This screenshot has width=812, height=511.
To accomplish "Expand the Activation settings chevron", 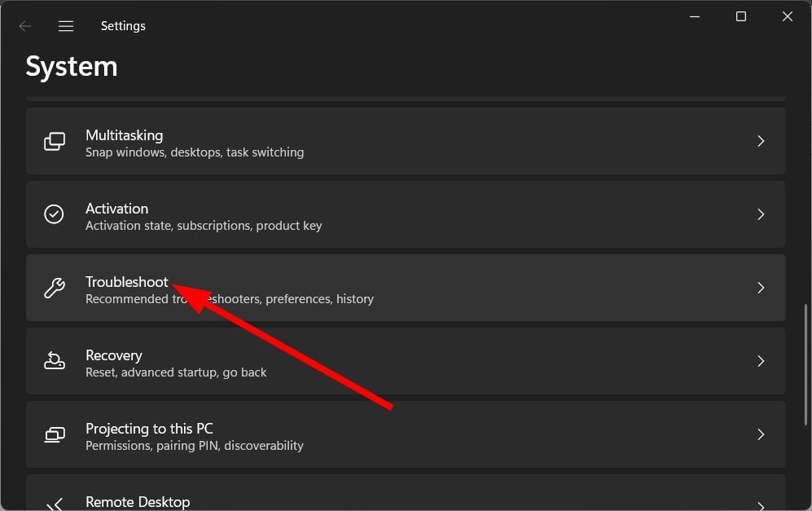I will [x=761, y=214].
